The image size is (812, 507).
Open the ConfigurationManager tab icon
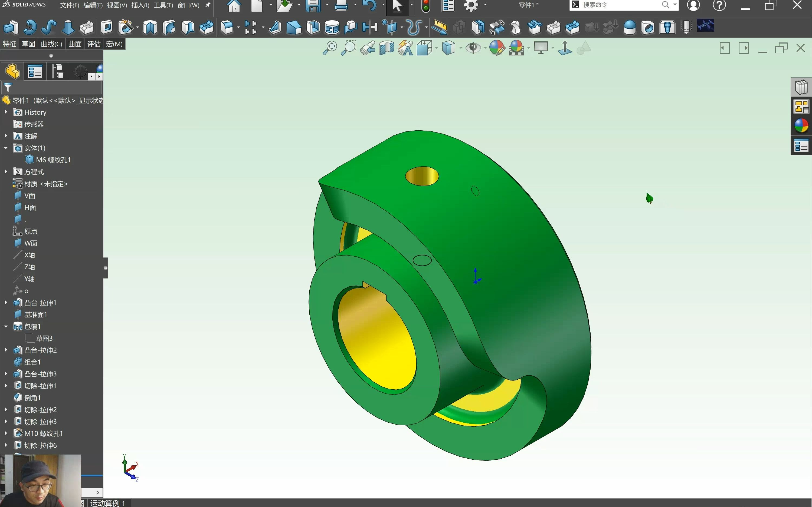coord(57,71)
